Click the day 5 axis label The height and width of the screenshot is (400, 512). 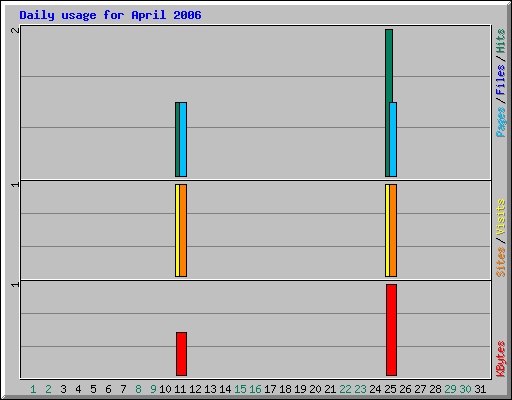(93, 389)
